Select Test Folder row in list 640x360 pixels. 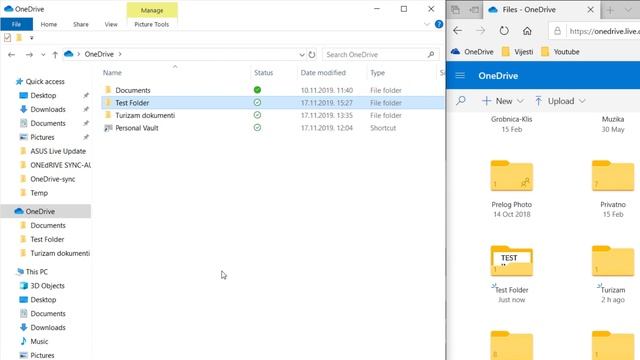(x=272, y=103)
